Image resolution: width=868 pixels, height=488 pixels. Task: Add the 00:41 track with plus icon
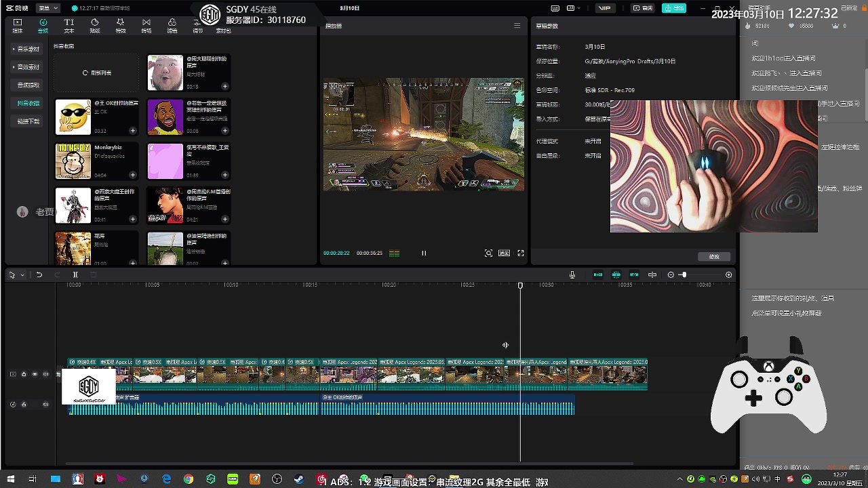pyautogui.click(x=132, y=219)
